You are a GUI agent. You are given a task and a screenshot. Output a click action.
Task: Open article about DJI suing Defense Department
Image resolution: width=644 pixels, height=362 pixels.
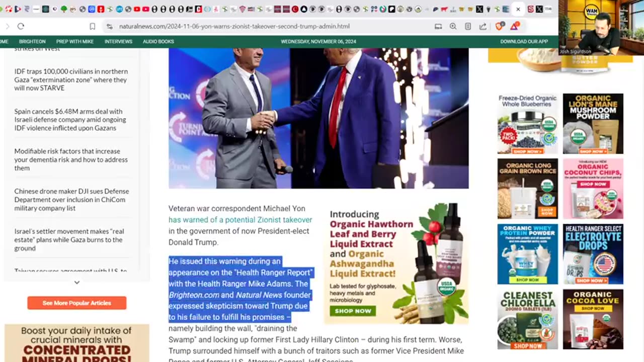(71, 200)
